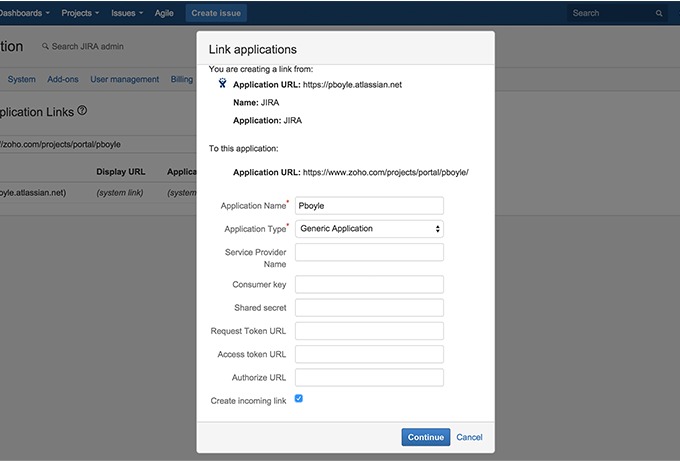Focus the Application Name field
The image size is (680, 461).
(x=369, y=205)
